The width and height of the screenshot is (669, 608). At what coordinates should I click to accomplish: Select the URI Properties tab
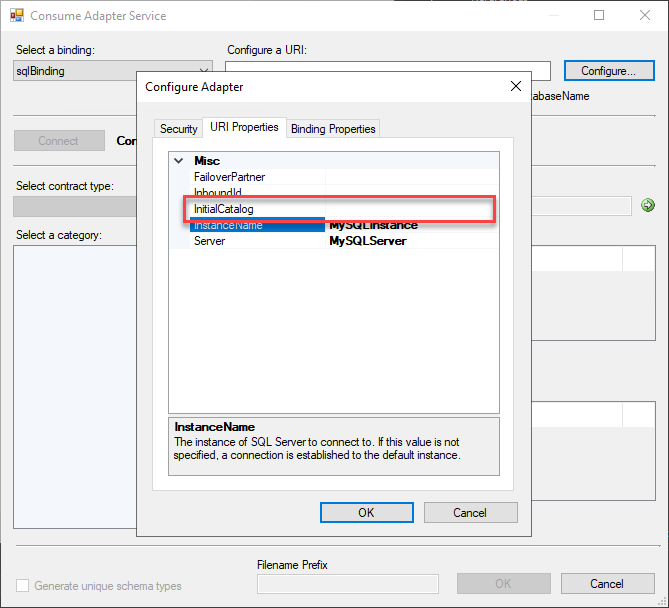pyautogui.click(x=243, y=128)
